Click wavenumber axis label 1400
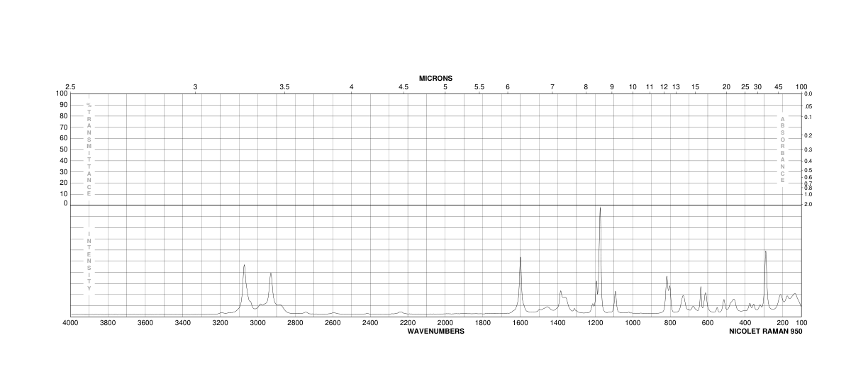The width and height of the screenshot is (868, 374). (557, 323)
